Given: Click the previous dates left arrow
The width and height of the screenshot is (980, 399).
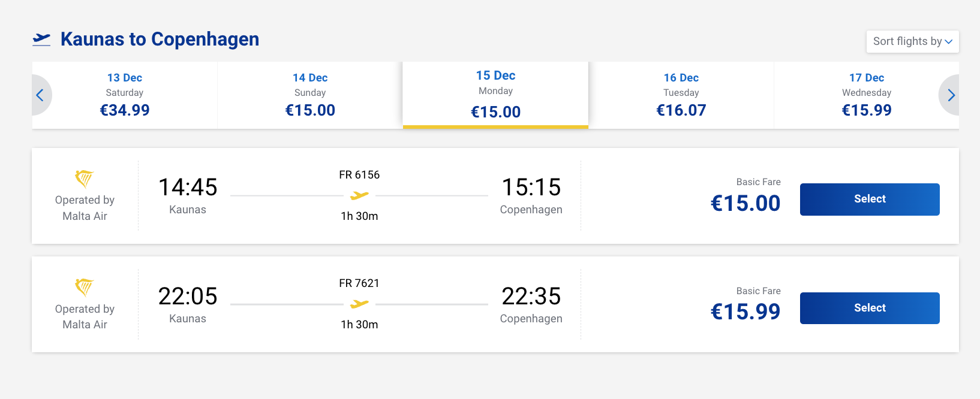Looking at the screenshot, I should click(x=40, y=95).
